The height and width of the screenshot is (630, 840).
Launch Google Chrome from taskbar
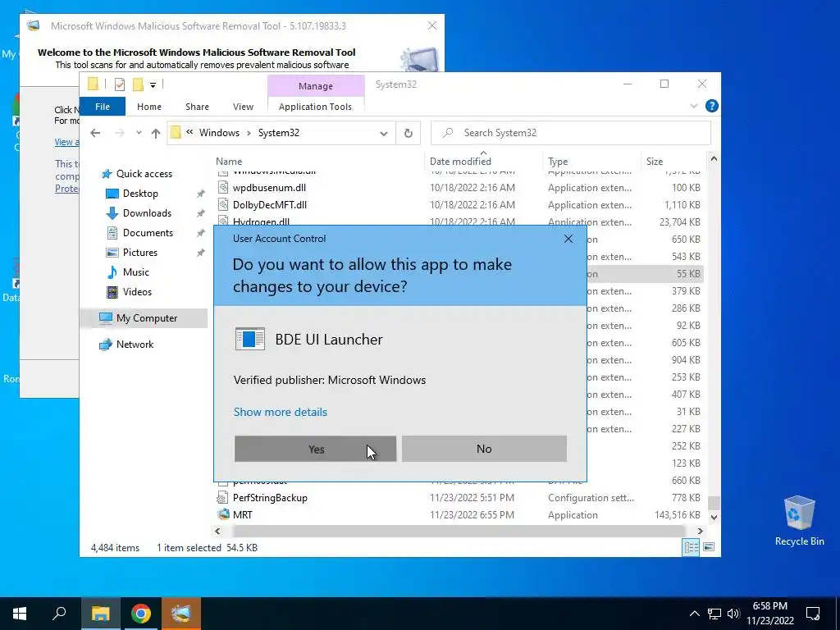point(141,614)
